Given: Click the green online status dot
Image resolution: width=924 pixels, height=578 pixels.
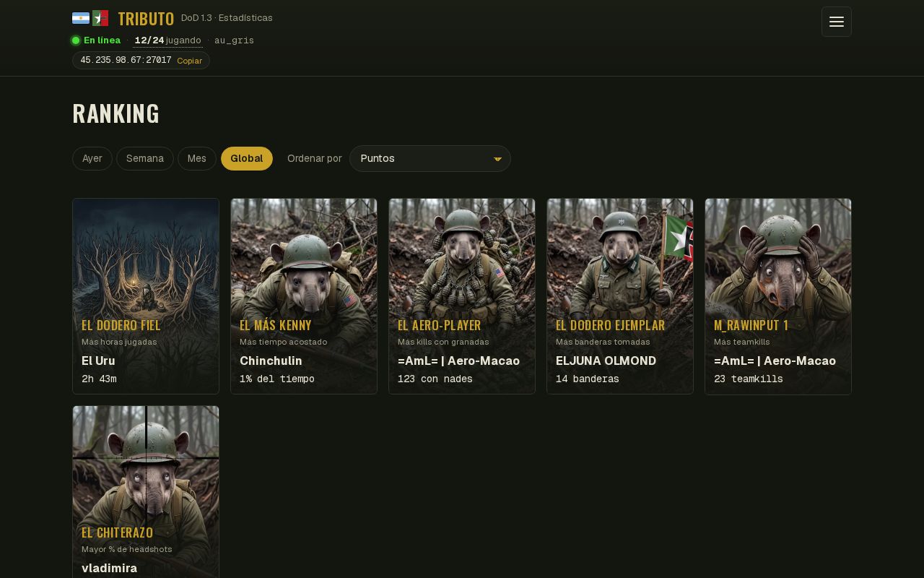Looking at the screenshot, I should coord(76,40).
